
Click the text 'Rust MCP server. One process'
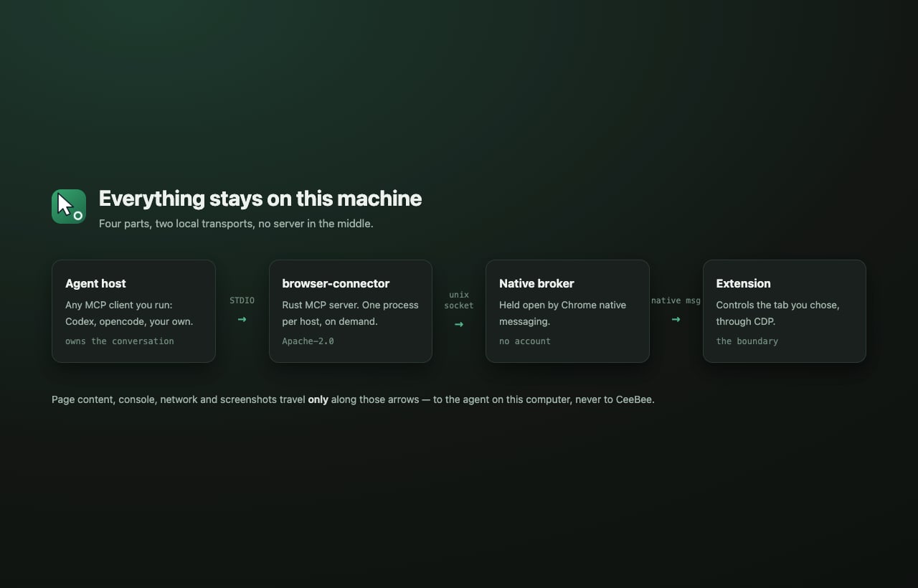pos(350,305)
